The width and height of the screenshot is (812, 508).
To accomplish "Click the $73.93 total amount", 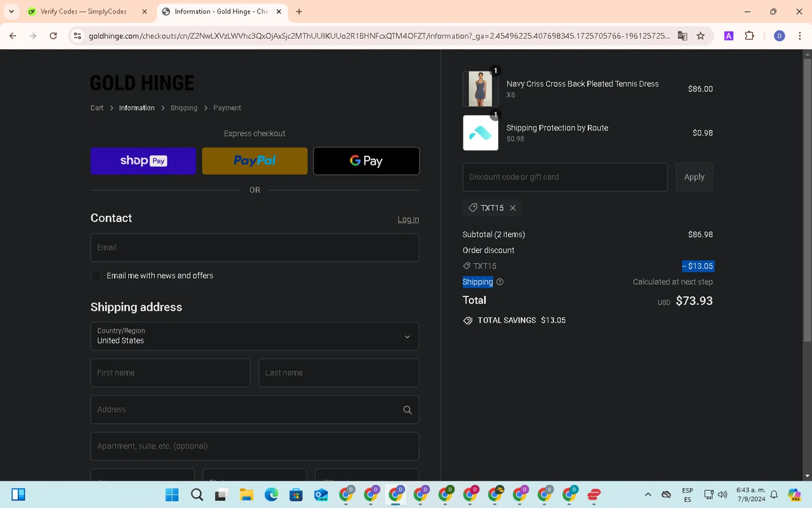I will point(694,301).
